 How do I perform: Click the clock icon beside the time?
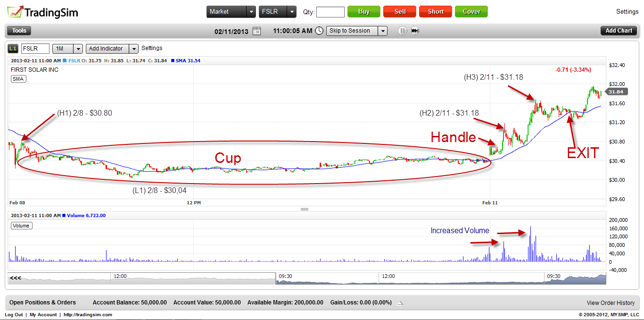(319, 30)
